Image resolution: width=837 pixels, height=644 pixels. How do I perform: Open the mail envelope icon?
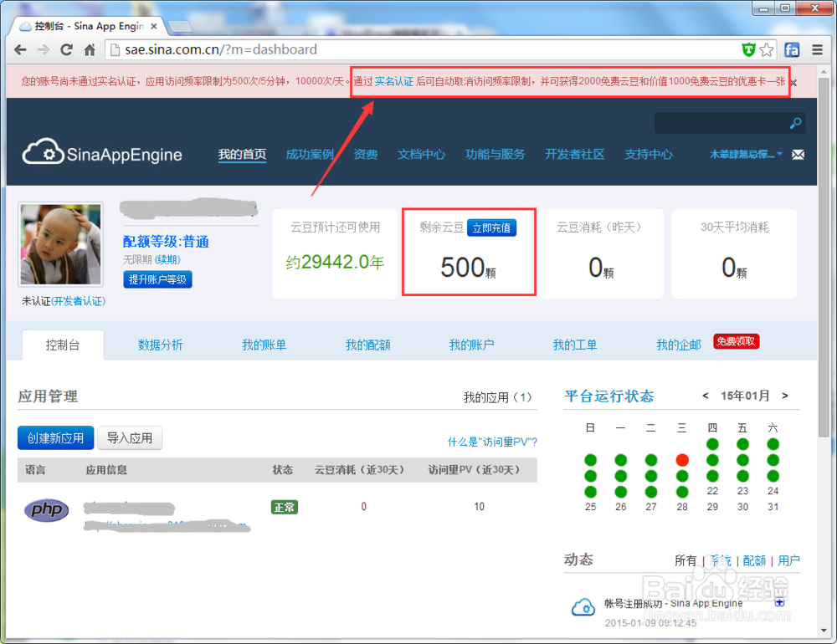pyautogui.click(x=798, y=155)
